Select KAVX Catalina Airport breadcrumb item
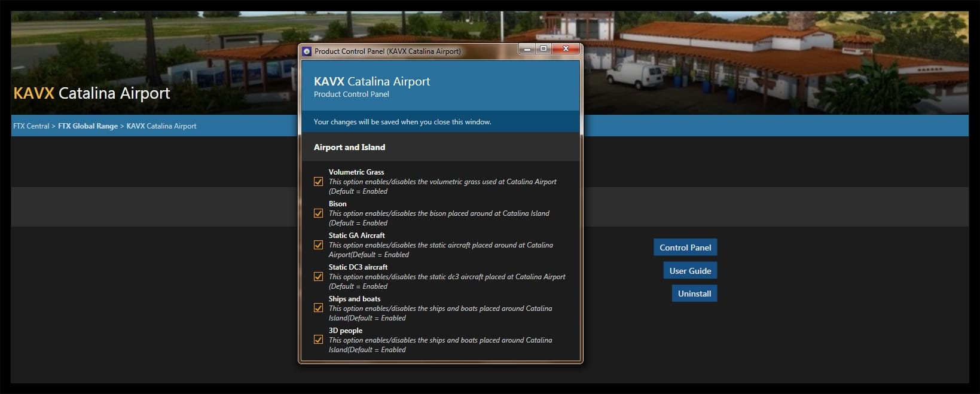The height and width of the screenshot is (394, 980). (x=161, y=126)
